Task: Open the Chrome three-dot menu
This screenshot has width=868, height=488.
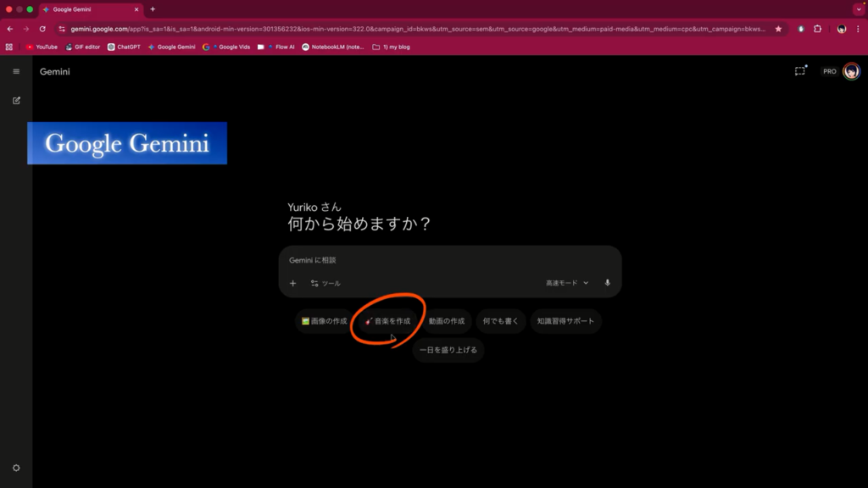Action: (x=858, y=29)
